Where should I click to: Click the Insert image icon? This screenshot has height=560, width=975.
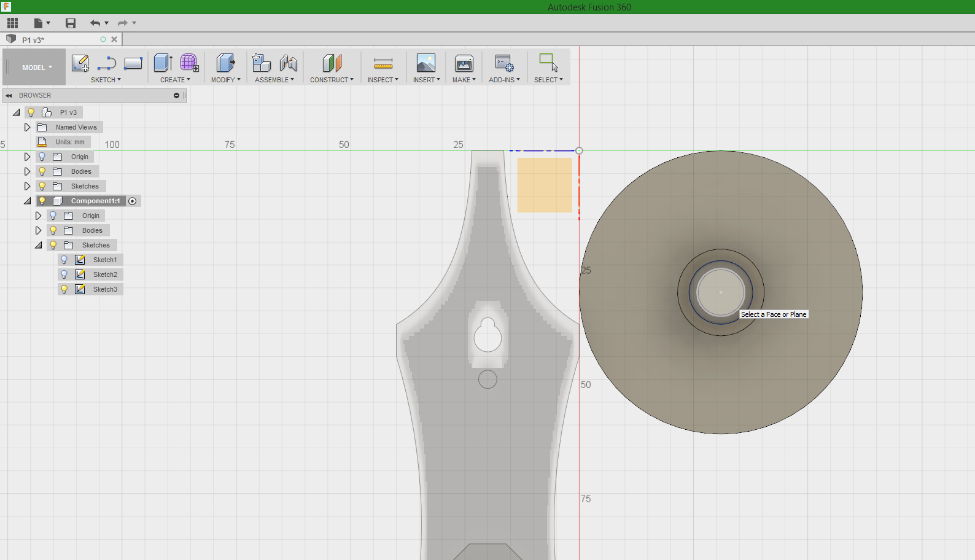pos(426,63)
